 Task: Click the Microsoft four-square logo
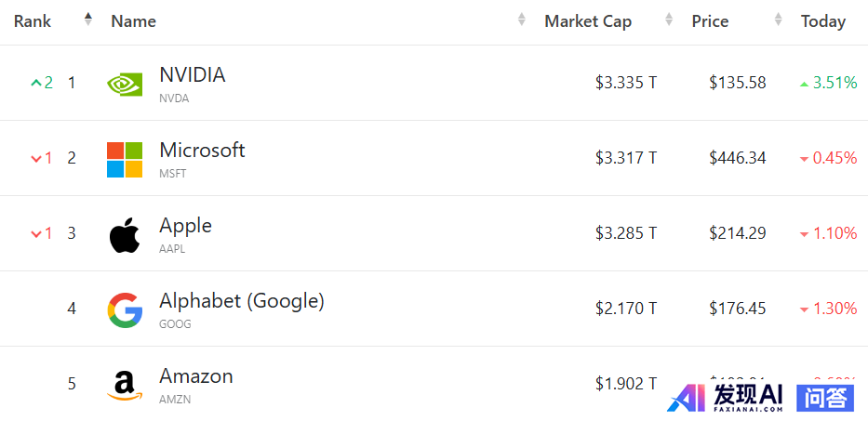click(125, 160)
